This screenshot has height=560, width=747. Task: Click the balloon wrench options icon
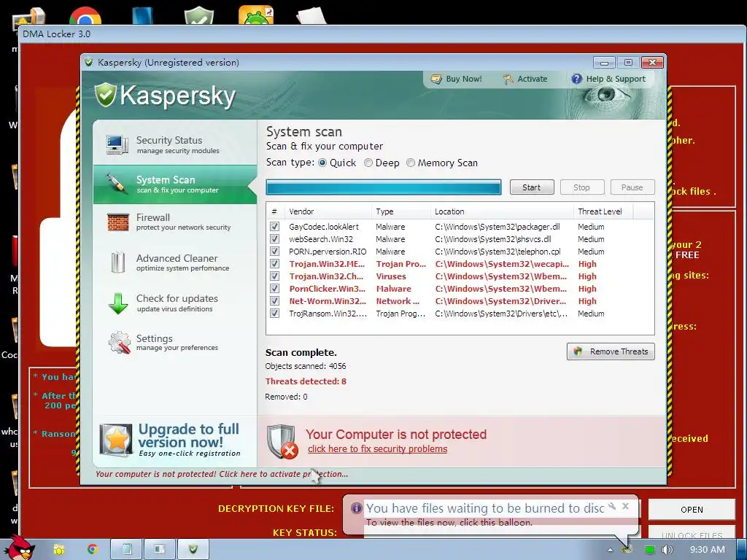click(x=612, y=506)
